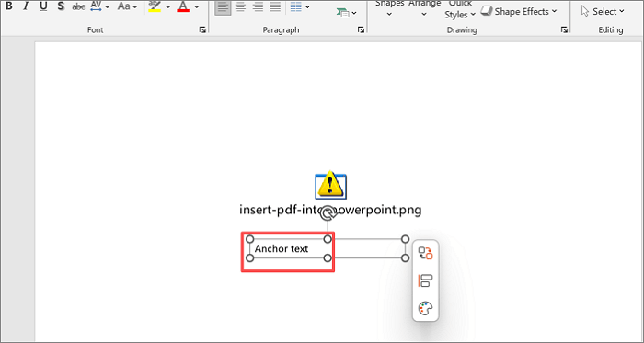This screenshot has width=644, height=343.
Task: Open the Change Case Aa dropdown
Action: tap(127, 6)
